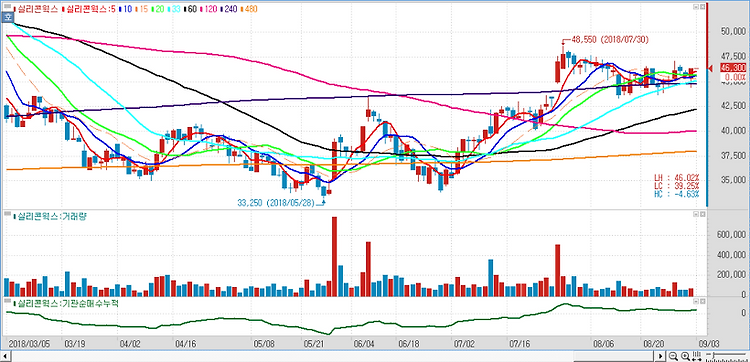Click the price panel minimize button
Screen dimensions: 750x362
(x=695, y=7)
